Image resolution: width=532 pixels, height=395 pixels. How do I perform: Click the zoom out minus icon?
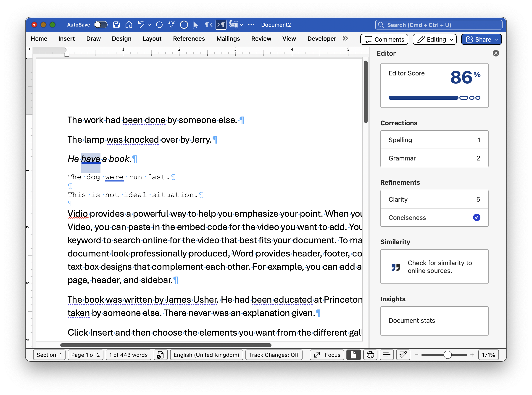tap(416, 355)
